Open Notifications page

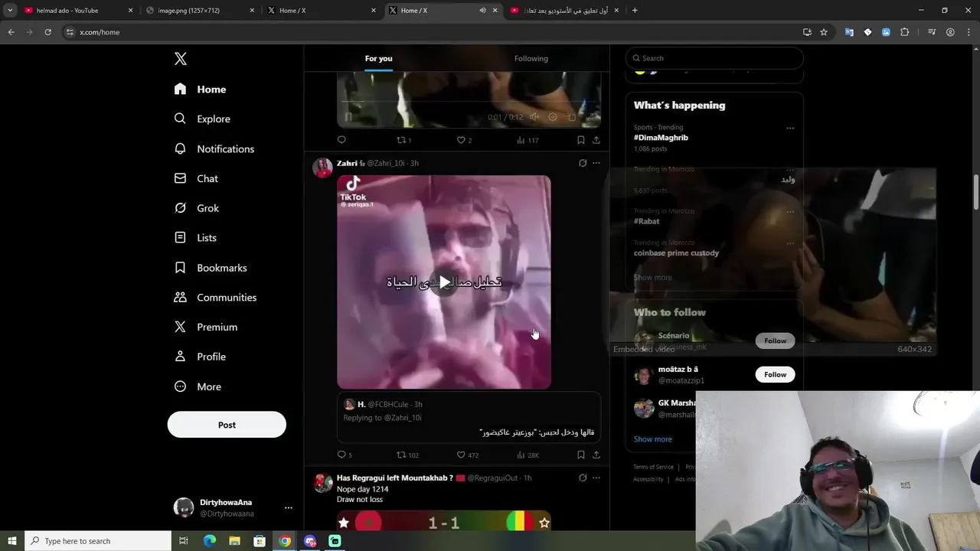[214, 148]
